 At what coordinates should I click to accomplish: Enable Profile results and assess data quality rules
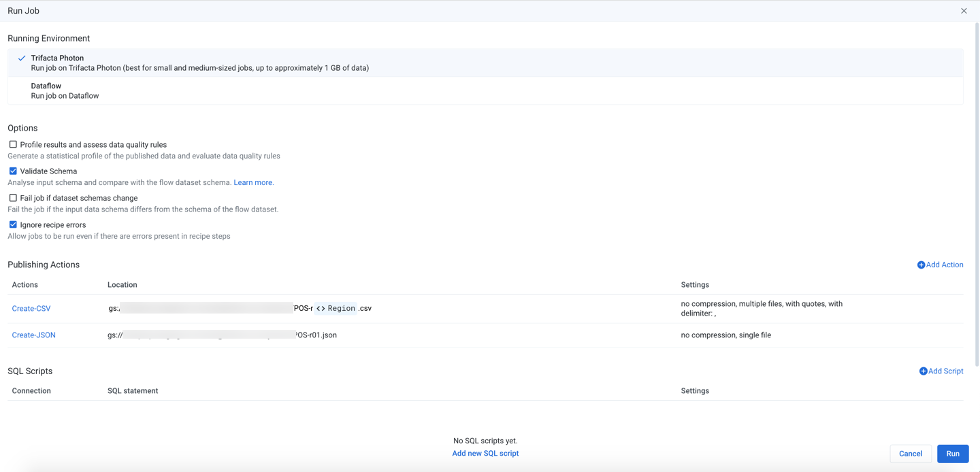13,145
